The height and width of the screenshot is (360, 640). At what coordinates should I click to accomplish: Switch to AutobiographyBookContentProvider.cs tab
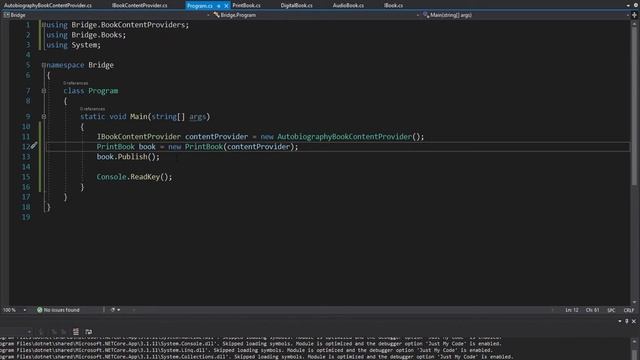(x=48, y=6)
